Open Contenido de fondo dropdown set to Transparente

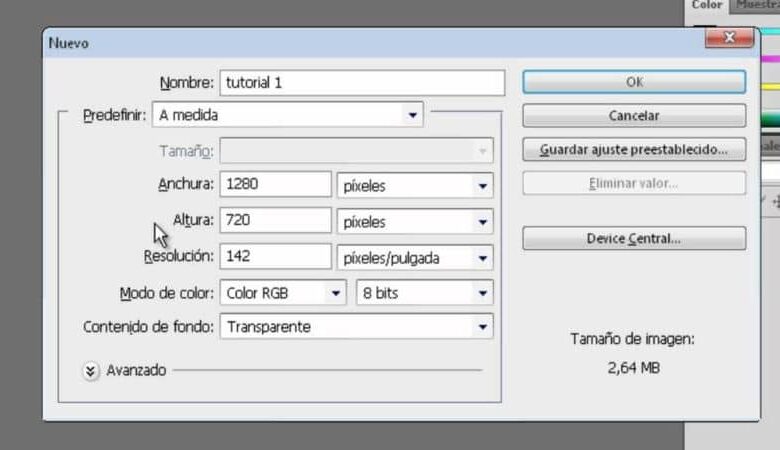(x=357, y=326)
